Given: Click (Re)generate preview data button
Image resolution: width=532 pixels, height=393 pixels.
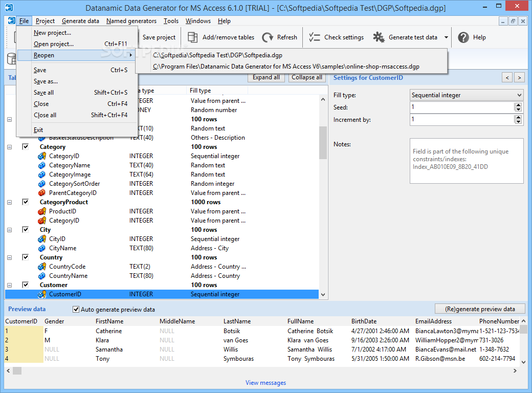Looking at the screenshot, I should click(480, 309).
